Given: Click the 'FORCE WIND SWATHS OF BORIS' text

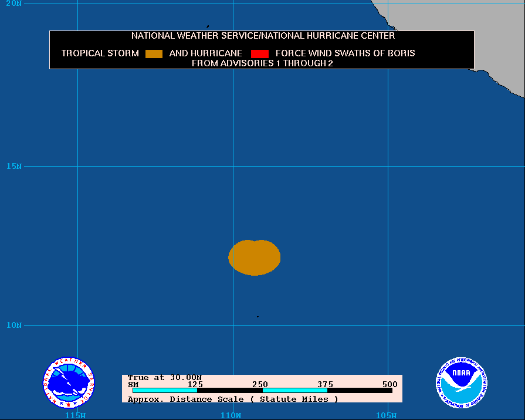Looking at the screenshot, I should [x=345, y=53].
